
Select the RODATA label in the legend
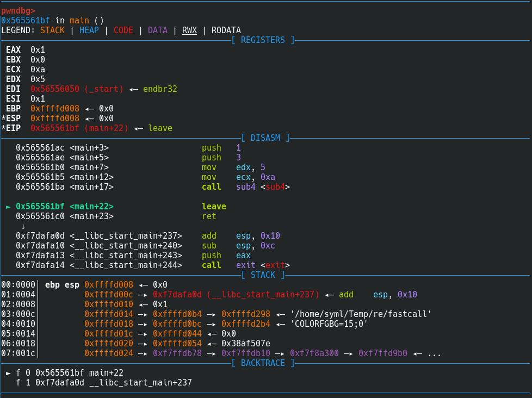point(226,30)
